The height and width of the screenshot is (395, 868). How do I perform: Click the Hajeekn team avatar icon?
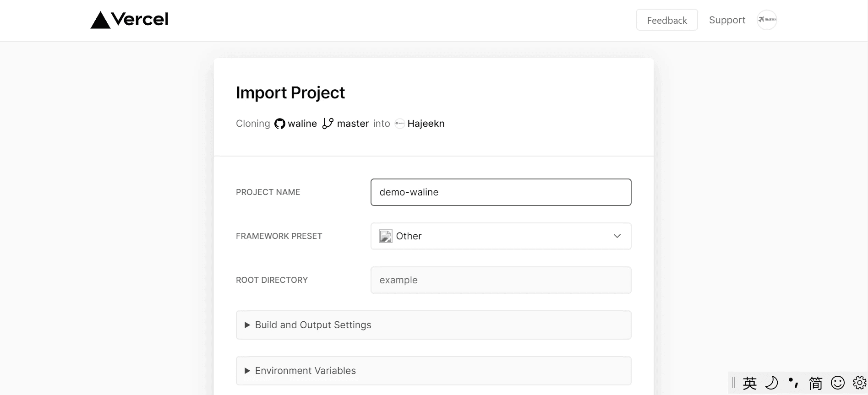pos(399,124)
